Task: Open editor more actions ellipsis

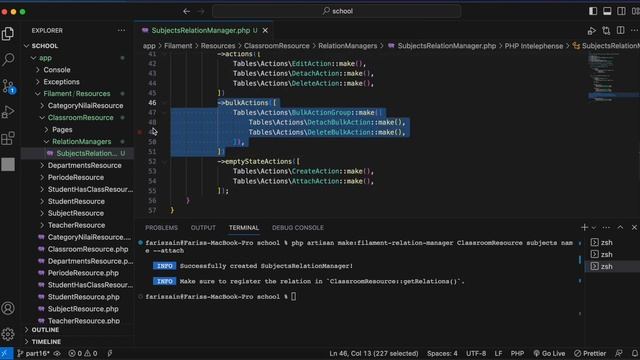Action: [634, 31]
